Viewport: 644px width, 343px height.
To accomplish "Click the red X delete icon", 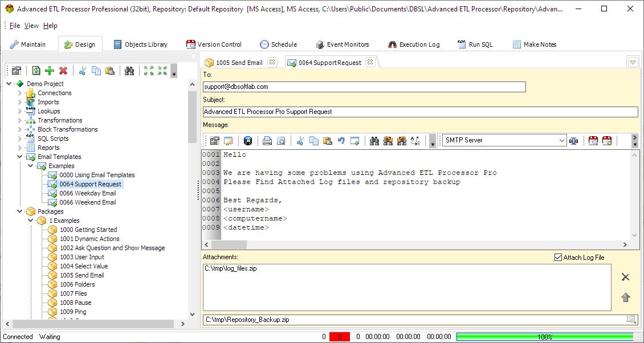I will point(63,71).
